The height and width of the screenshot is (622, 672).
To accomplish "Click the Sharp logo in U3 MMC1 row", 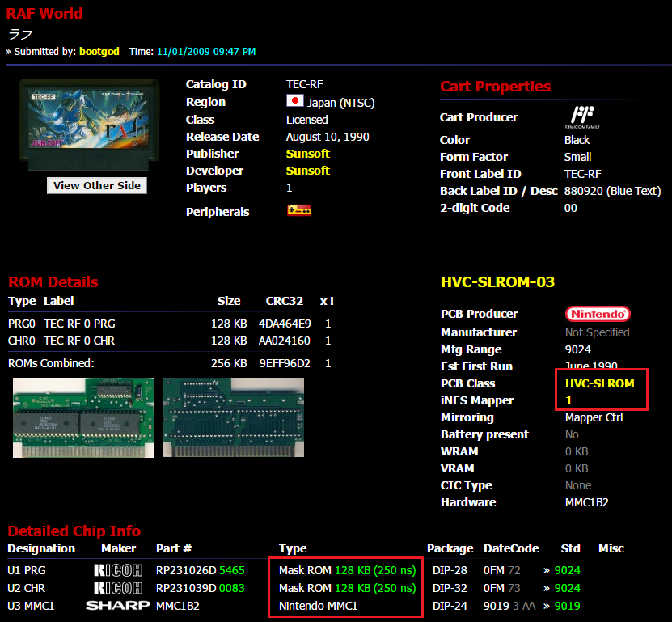I will [118, 605].
